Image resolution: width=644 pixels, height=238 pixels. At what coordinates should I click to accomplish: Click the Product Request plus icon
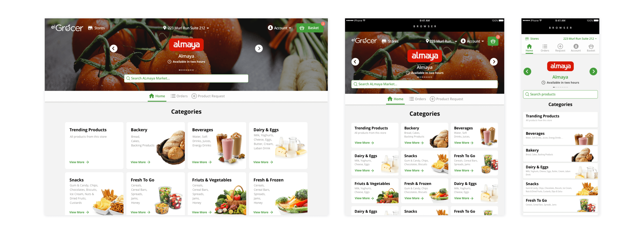pos(197,96)
